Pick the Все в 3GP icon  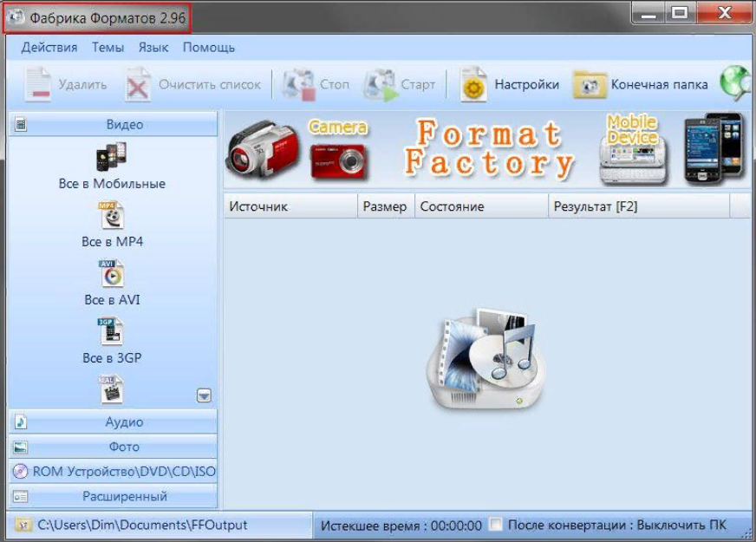click(x=112, y=331)
